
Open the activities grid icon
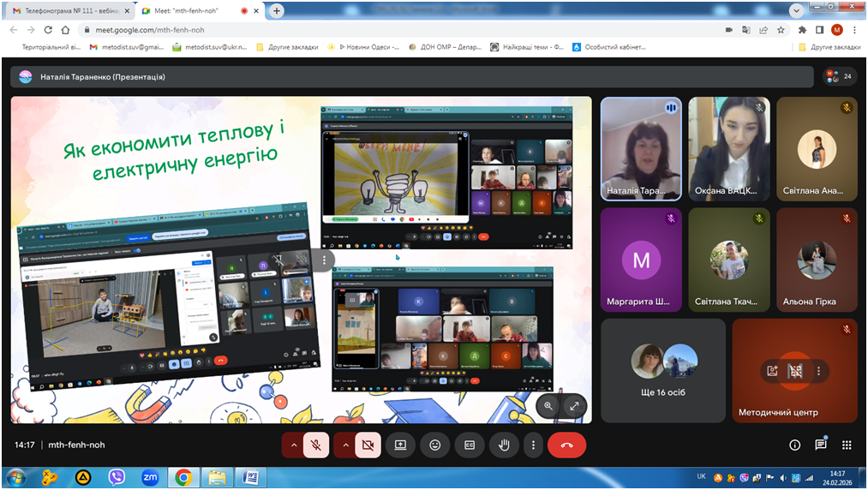[847, 445]
